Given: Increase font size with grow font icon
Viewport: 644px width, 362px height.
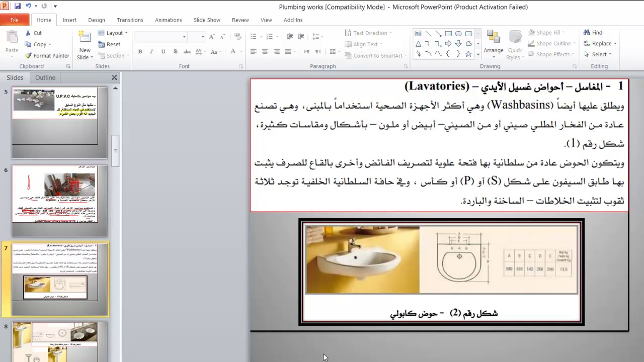Looking at the screenshot, I should pyautogui.click(x=212, y=37).
